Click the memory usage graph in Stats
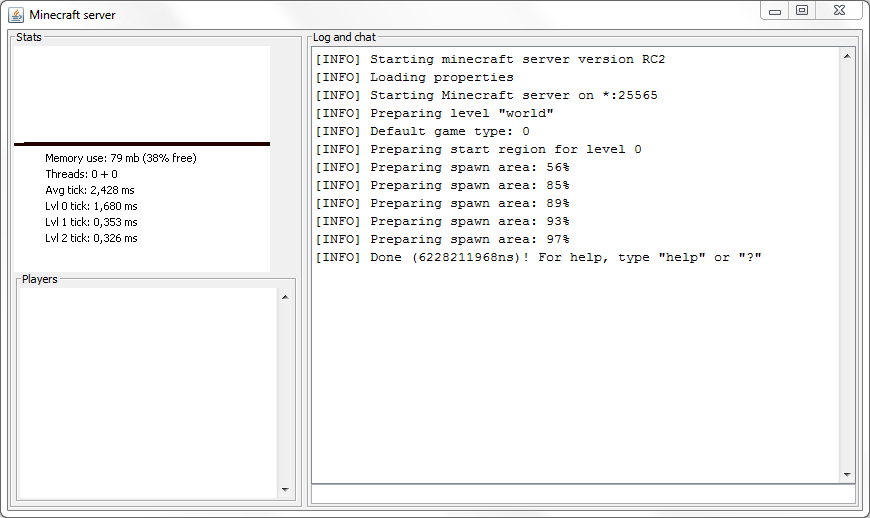 click(x=142, y=97)
